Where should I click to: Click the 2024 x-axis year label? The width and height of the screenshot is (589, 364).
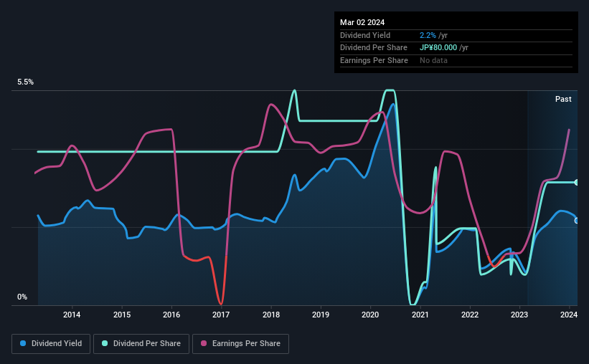[x=568, y=315]
